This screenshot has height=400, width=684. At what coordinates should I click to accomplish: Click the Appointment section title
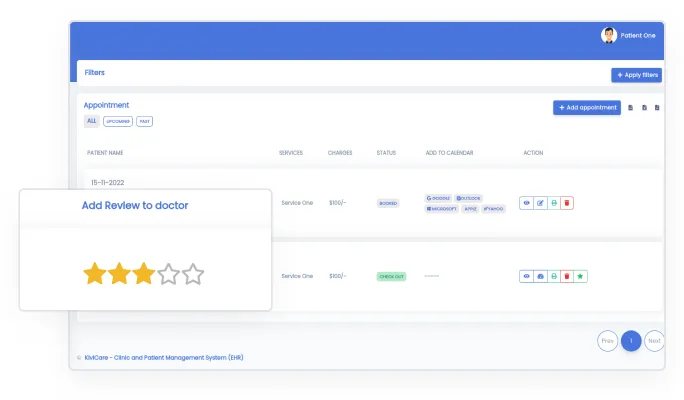tap(106, 105)
